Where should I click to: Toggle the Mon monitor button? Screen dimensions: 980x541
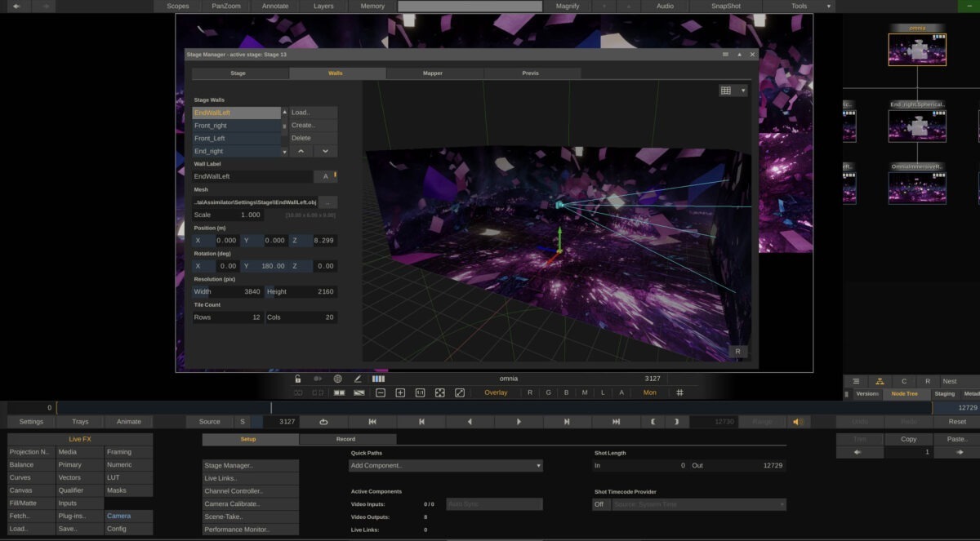tap(649, 392)
